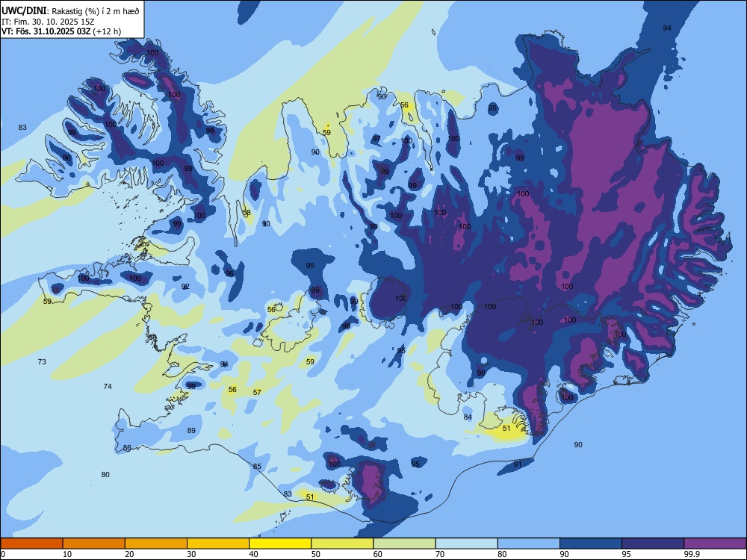
Task: Click the '86' value on the southwest coast
Action: [127, 447]
